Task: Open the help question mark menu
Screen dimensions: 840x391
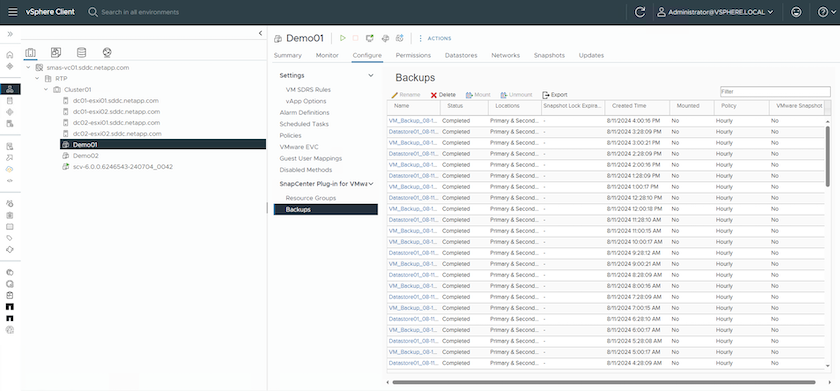Action: coord(826,12)
